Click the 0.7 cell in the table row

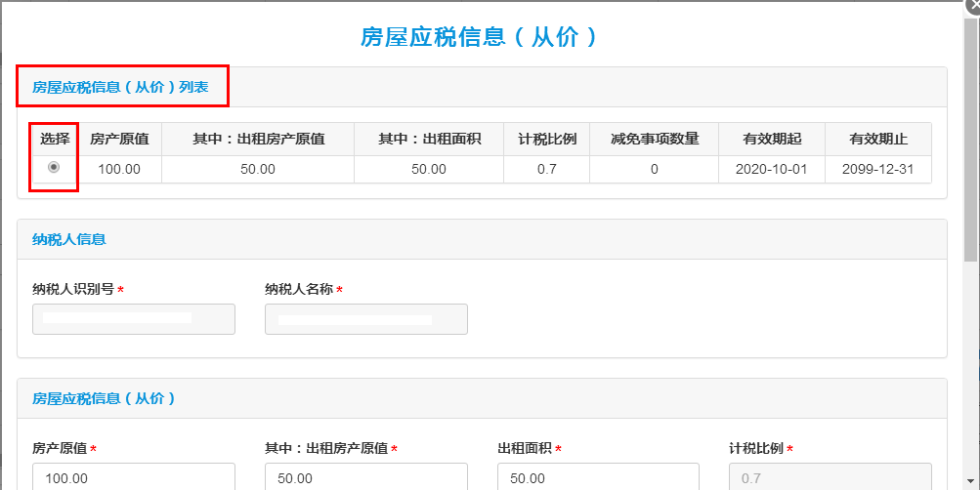point(547,169)
